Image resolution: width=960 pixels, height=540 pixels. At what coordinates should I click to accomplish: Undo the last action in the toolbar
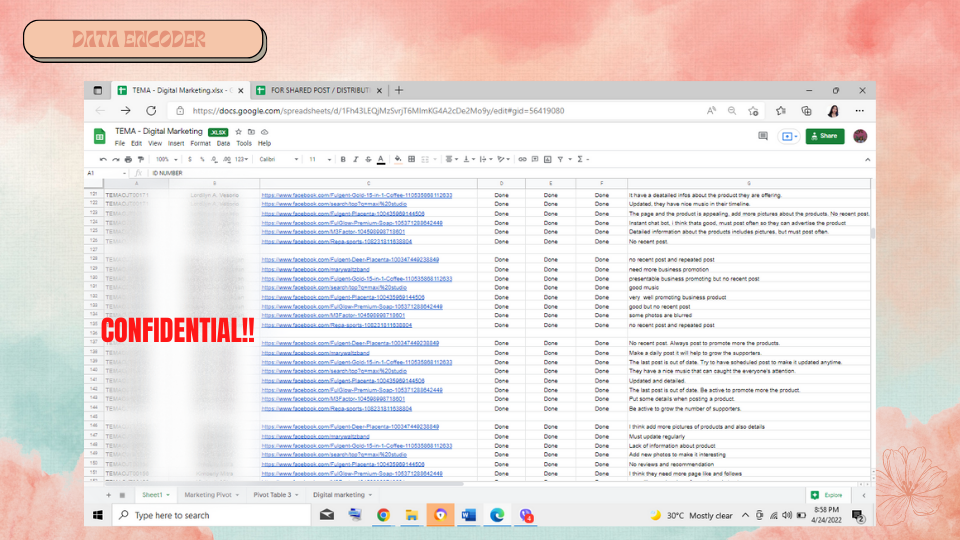pyautogui.click(x=103, y=159)
